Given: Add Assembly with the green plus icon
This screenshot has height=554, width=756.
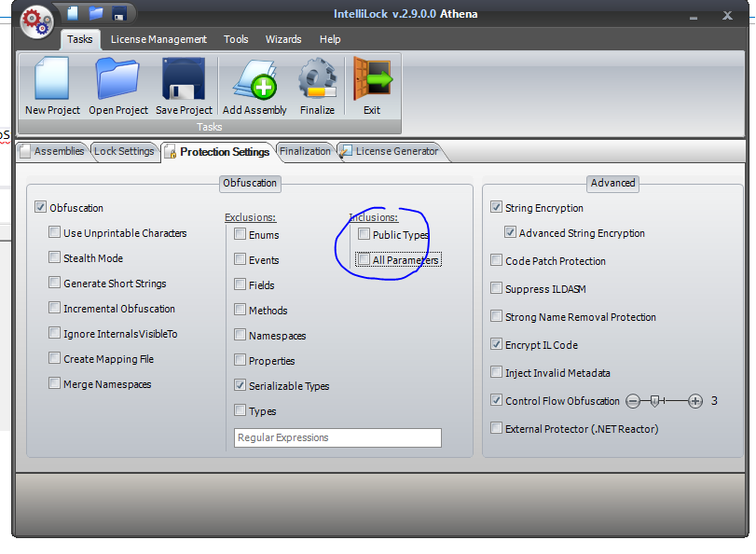Looking at the screenshot, I should point(254,86).
